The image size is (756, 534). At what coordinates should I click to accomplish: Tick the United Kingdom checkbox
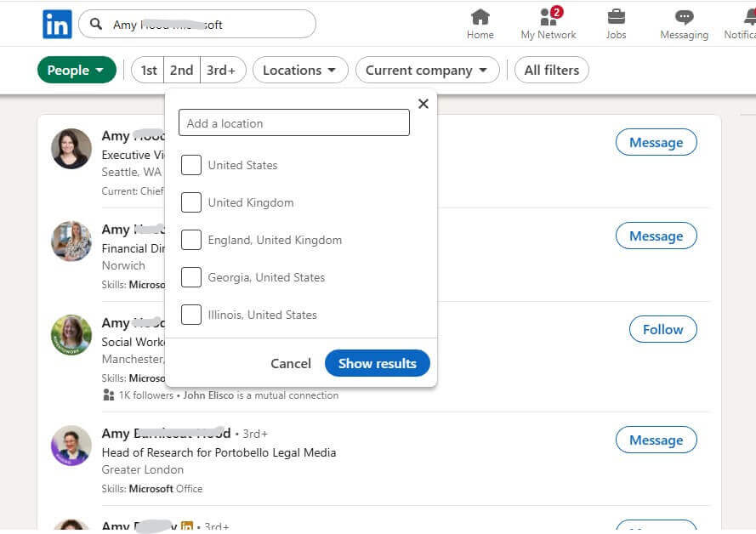191,202
